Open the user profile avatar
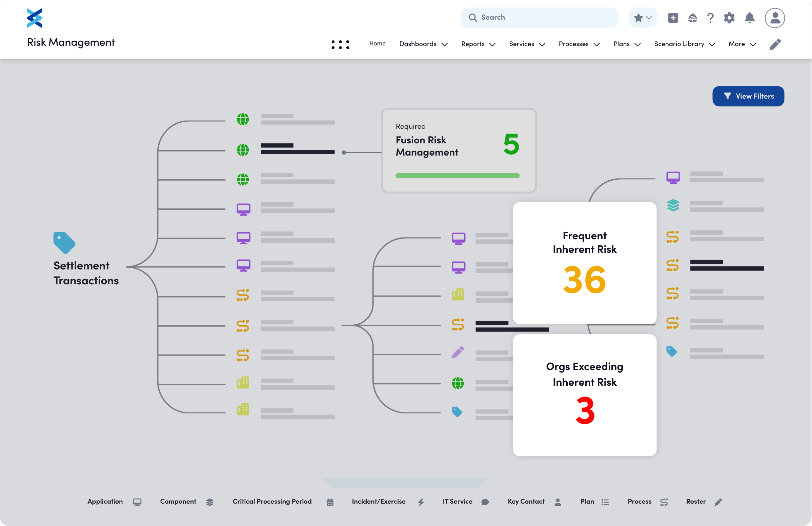This screenshot has width=812, height=526. pos(774,18)
